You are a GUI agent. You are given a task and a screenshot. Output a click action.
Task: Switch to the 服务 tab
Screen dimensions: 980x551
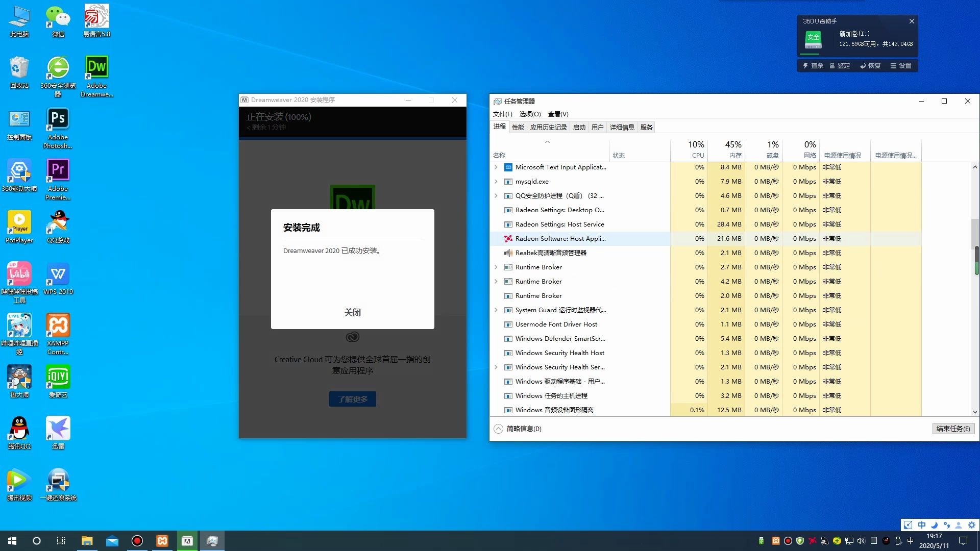tap(646, 127)
